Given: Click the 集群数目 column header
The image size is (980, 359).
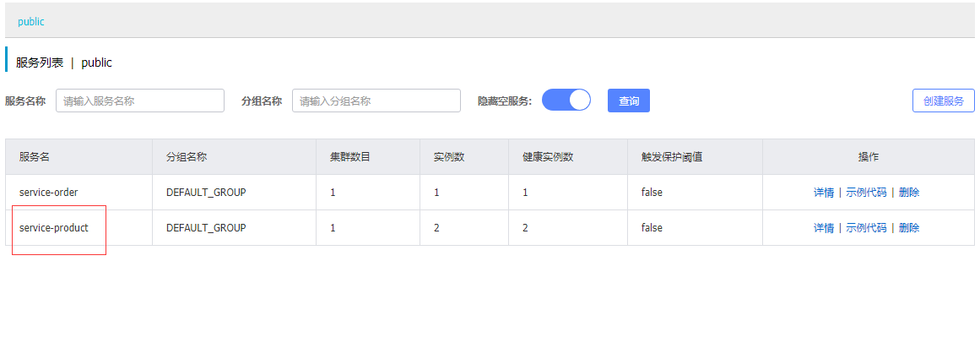Looking at the screenshot, I should pyautogui.click(x=349, y=157).
